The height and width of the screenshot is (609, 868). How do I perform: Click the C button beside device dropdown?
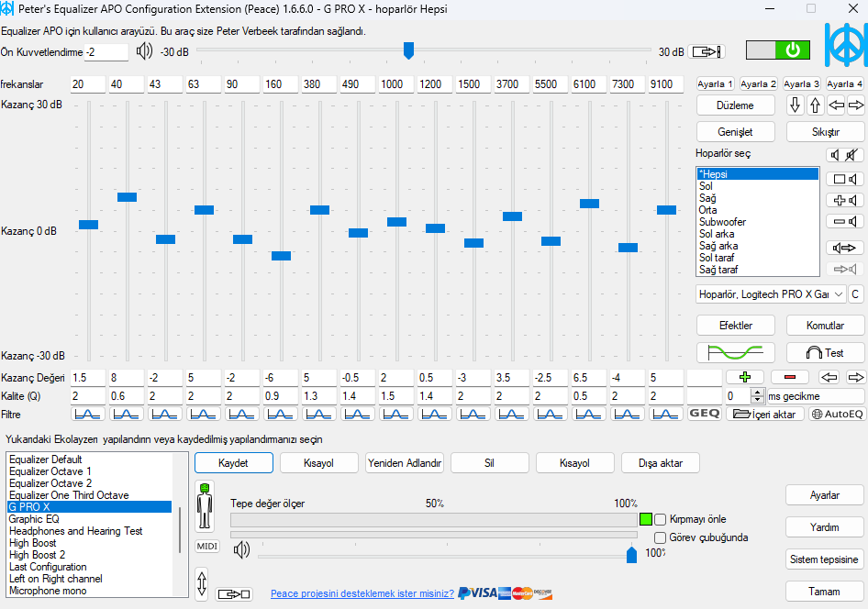point(855,294)
